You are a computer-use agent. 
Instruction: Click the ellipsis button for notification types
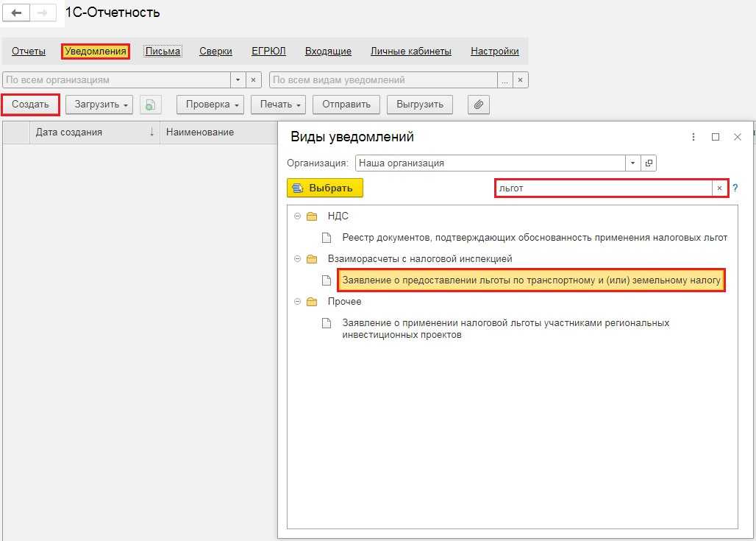(x=504, y=79)
